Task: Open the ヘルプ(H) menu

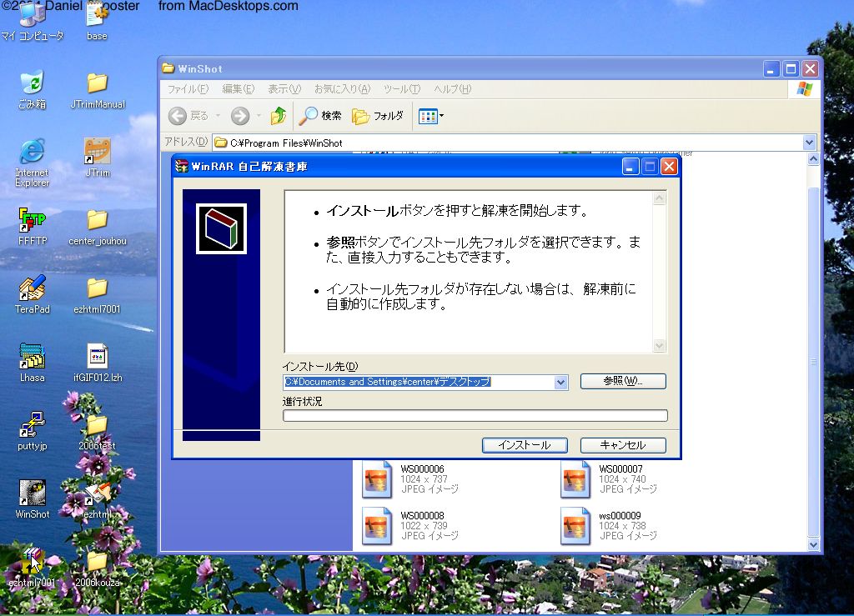Action: click(452, 88)
